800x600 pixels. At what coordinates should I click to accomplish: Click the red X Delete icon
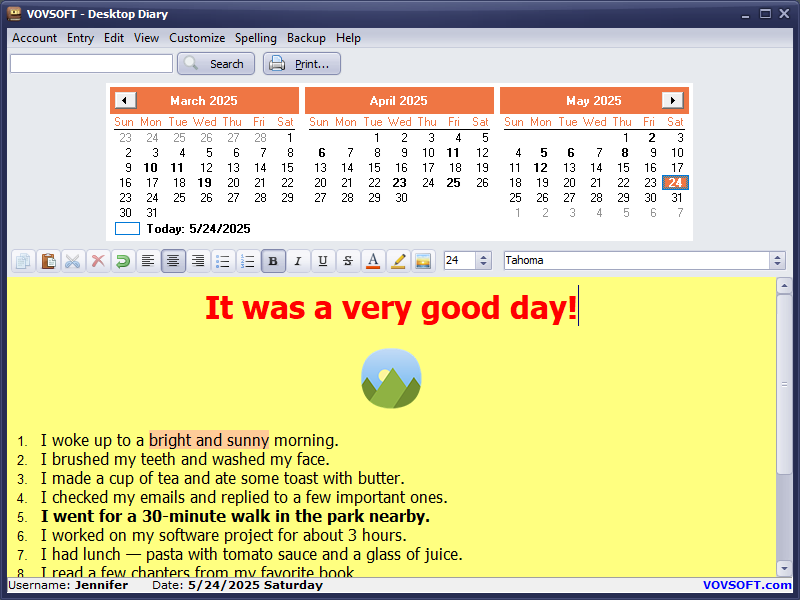tap(98, 261)
